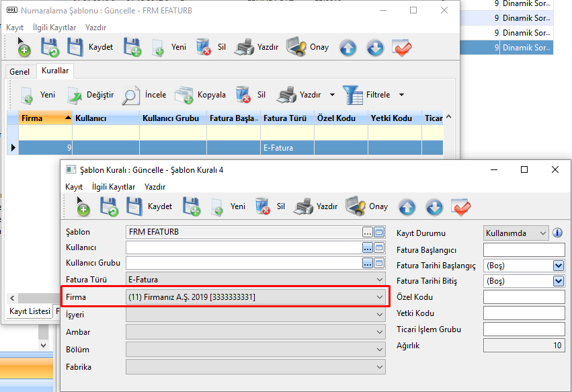Open the Kullanıcı record card icon

[379, 247]
